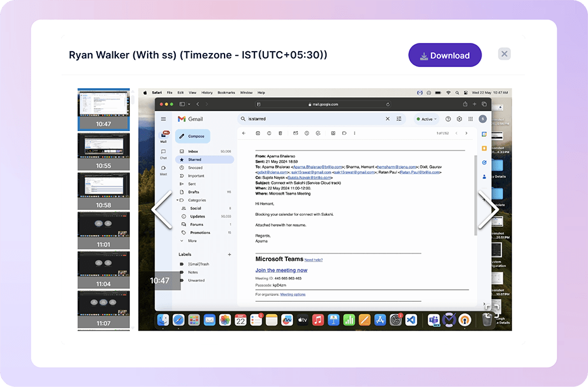The width and height of the screenshot is (588, 387).
Task: Open the View menu
Action: coord(192,92)
